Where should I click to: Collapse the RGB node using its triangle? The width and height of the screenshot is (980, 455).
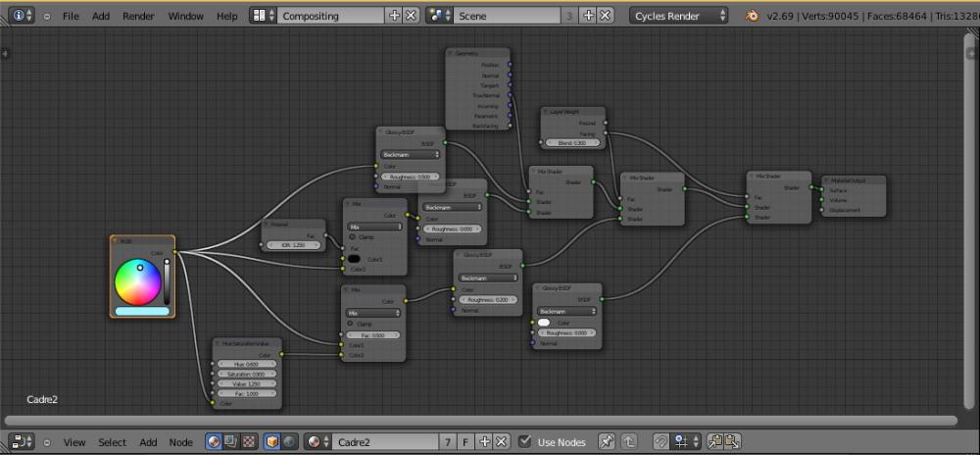117,240
